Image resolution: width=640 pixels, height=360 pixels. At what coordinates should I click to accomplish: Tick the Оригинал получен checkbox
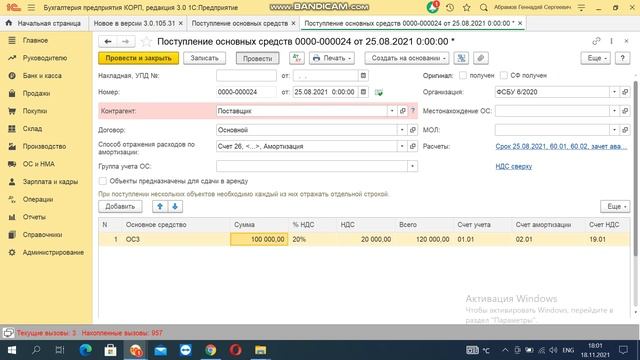click(x=463, y=75)
